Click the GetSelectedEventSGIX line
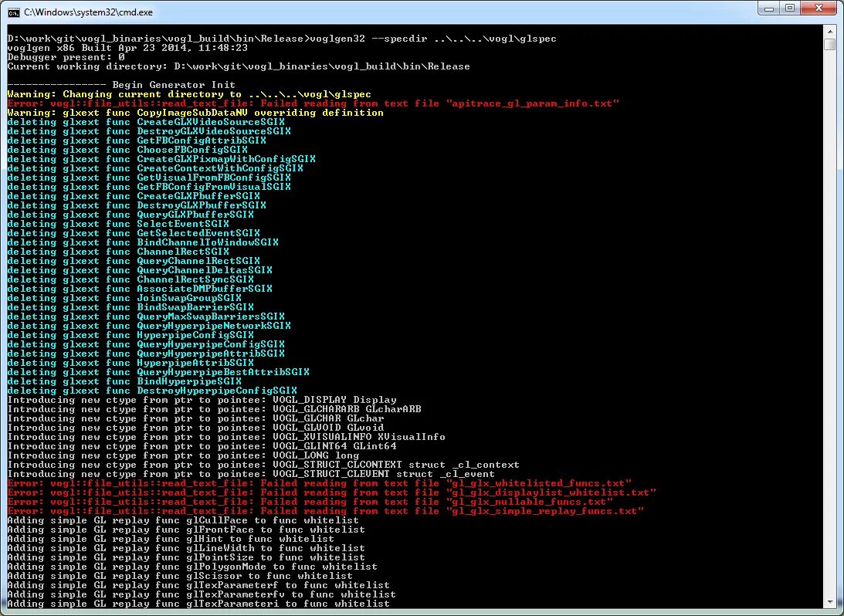This screenshot has height=616, width=844. click(x=134, y=233)
